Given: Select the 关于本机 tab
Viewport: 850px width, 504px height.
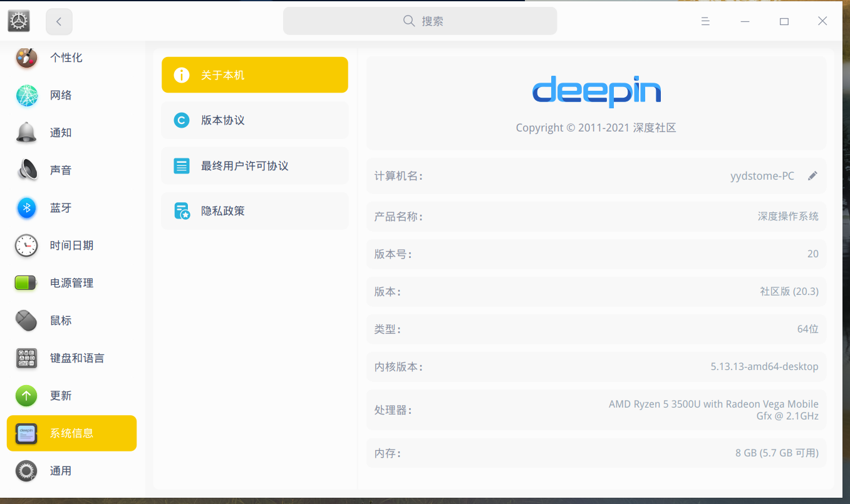Looking at the screenshot, I should click(255, 75).
